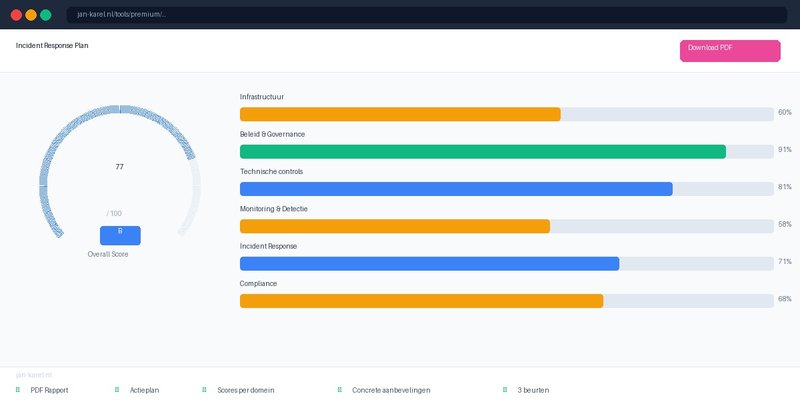The width and height of the screenshot is (800, 420).
Task: Click the check icon beside Actieplan
Action: pos(117,390)
